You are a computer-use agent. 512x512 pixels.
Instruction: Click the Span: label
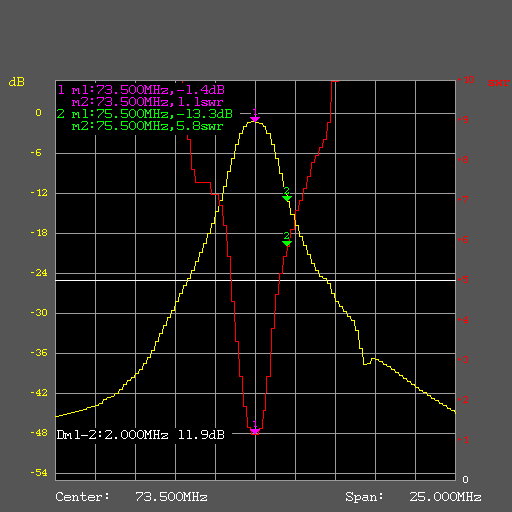click(364, 497)
